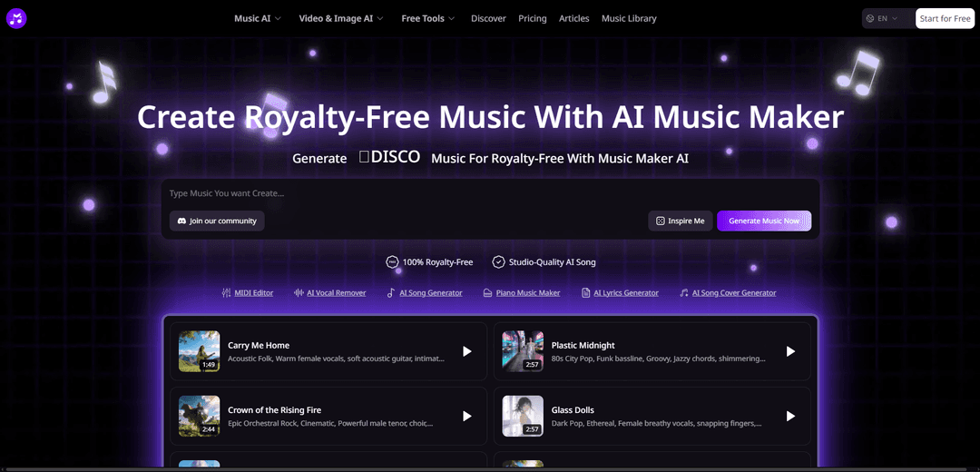Viewport: 980px width, 472px height.
Task: Go to the Discover page
Action: tap(488, 19)
